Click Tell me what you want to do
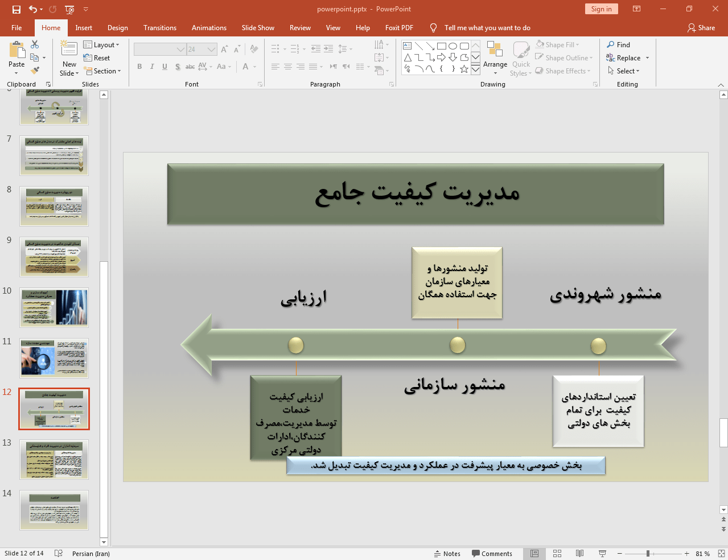The height and width of the screenshot is (560, 728). 487,28
